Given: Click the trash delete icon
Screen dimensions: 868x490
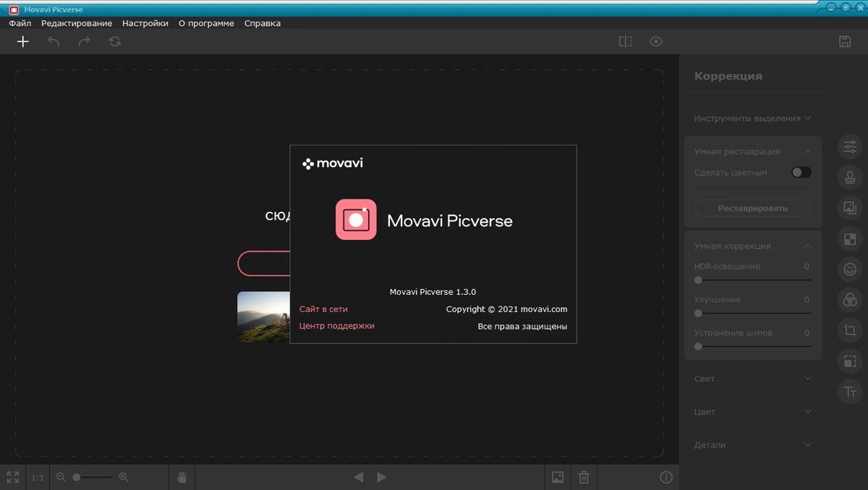Looking at the screenshot, I should click(584, 477).
